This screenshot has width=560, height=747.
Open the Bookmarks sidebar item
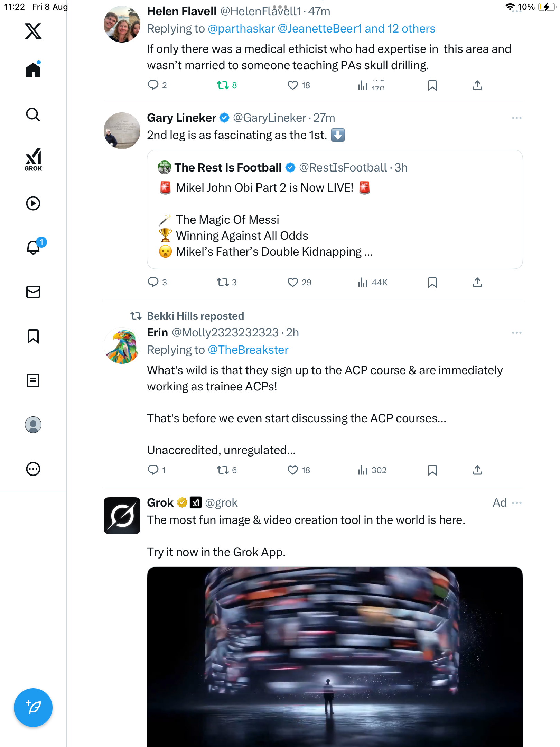pyautogui.click(x=33, y=336)
